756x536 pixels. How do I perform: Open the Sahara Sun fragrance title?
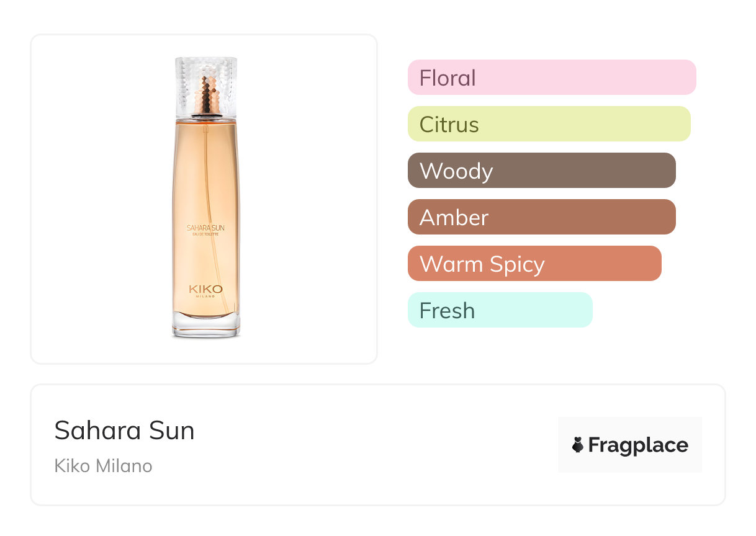(x=125, y=431)
